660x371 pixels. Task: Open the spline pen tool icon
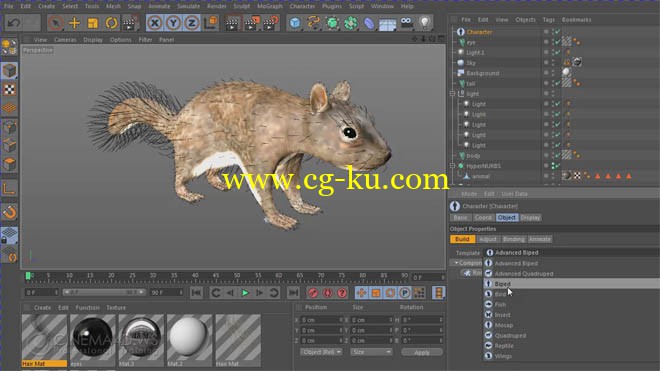pos(313,23)
